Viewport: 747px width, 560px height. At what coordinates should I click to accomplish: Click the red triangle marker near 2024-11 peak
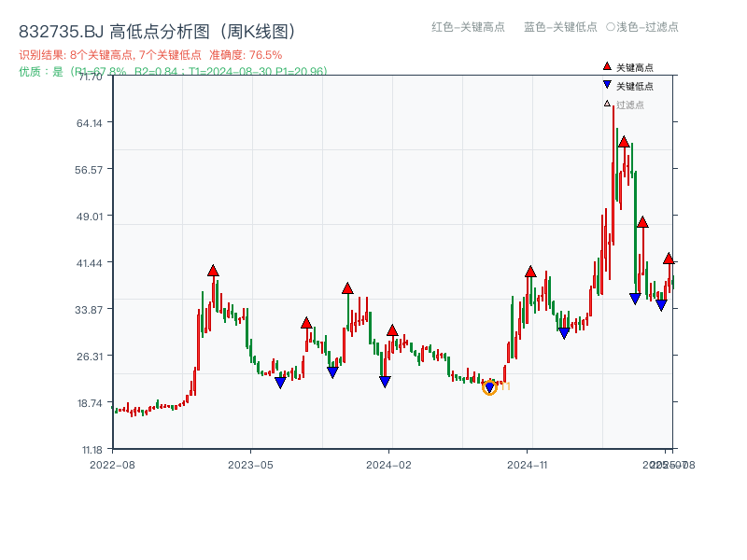tap(530, 273)
